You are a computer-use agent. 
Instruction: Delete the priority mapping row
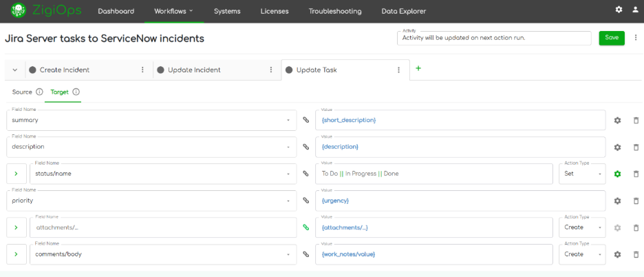[x=636, y=201]
